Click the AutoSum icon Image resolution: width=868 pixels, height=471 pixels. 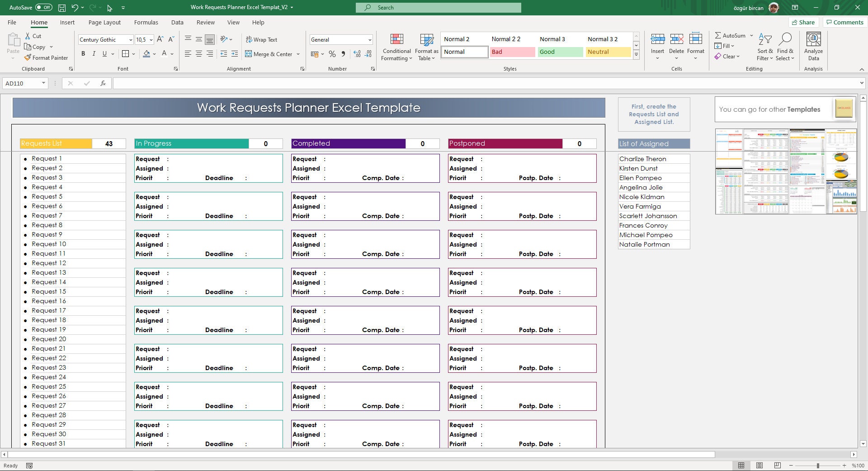(x=718, y=35)
